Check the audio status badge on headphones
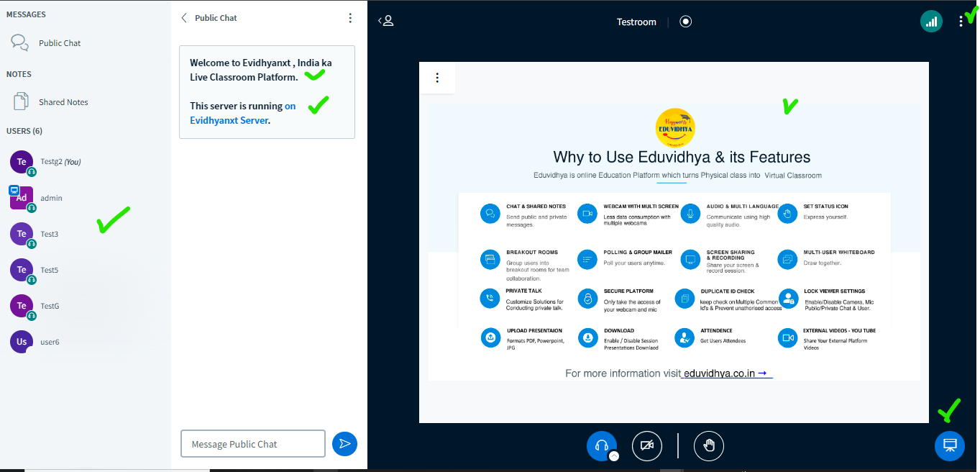 (x=613, y=455)
